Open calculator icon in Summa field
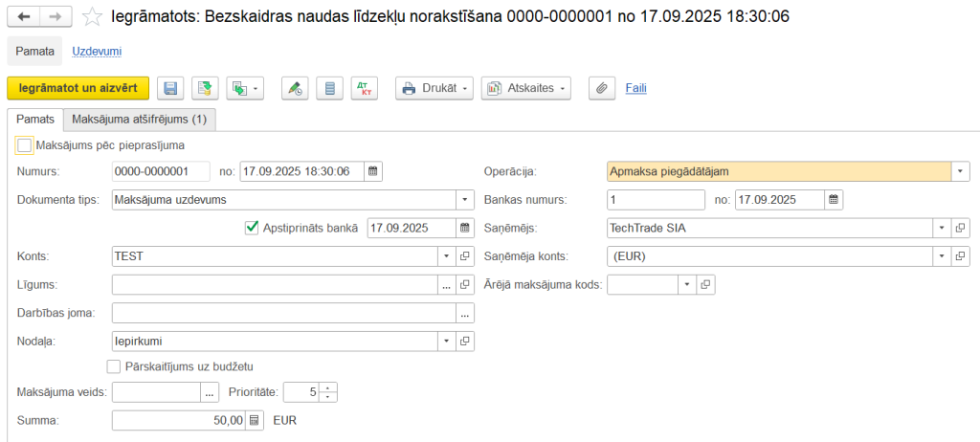The width and height of the screenshot is (980, 442). pos(255,420)
